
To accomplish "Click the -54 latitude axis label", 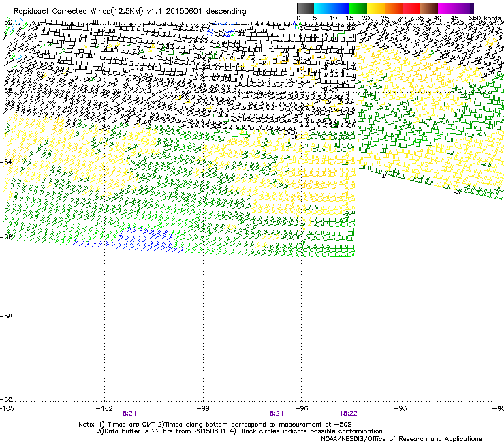I will click(x=6, y=162).
